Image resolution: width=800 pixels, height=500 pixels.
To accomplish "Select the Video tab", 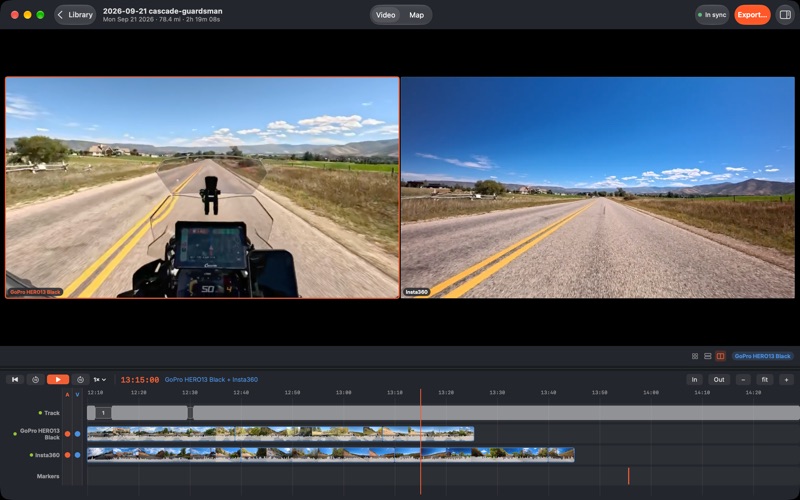I will (385, 15).
